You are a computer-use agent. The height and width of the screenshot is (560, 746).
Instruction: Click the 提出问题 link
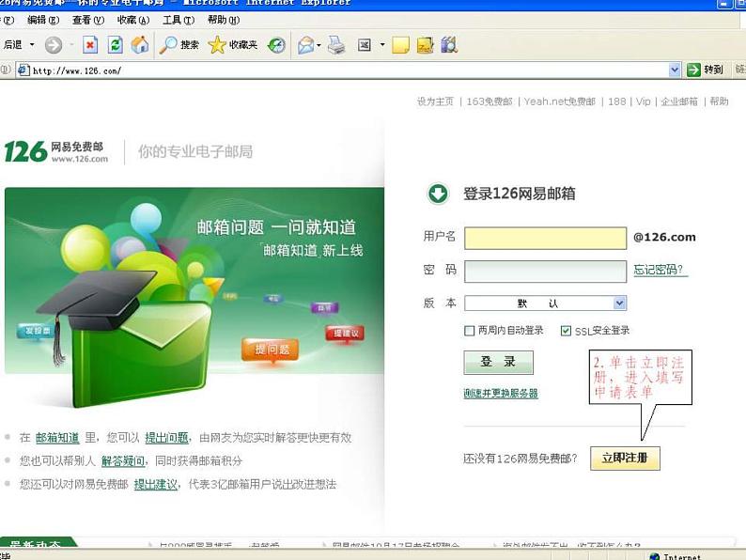[x=166, y=438]
